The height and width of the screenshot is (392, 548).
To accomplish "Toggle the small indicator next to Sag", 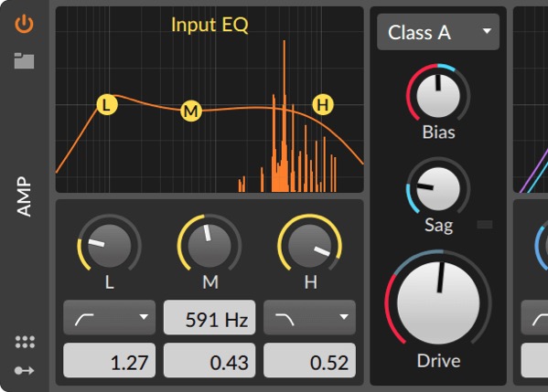I will click(x=485, y=224).
